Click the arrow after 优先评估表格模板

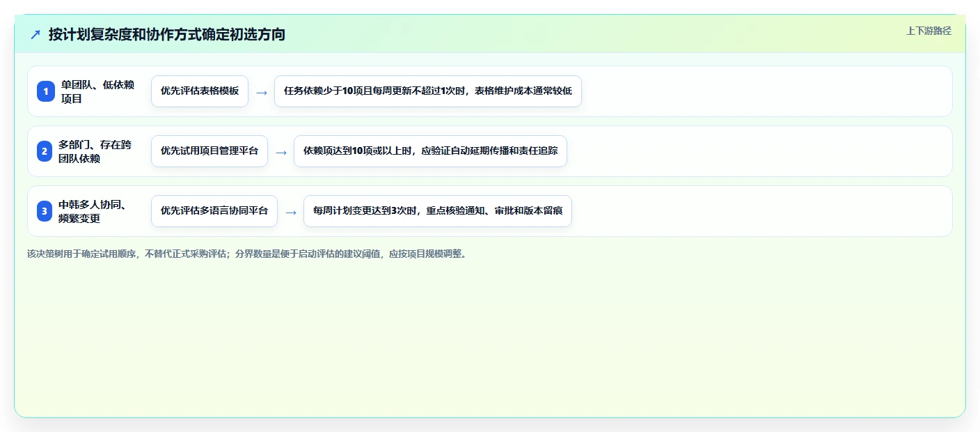[262, 92]
